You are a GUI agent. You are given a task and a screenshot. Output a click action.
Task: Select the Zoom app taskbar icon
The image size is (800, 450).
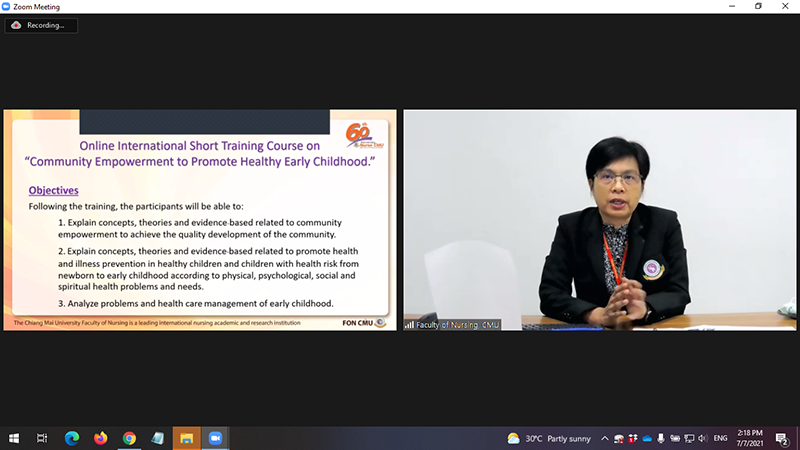(214, 438)
